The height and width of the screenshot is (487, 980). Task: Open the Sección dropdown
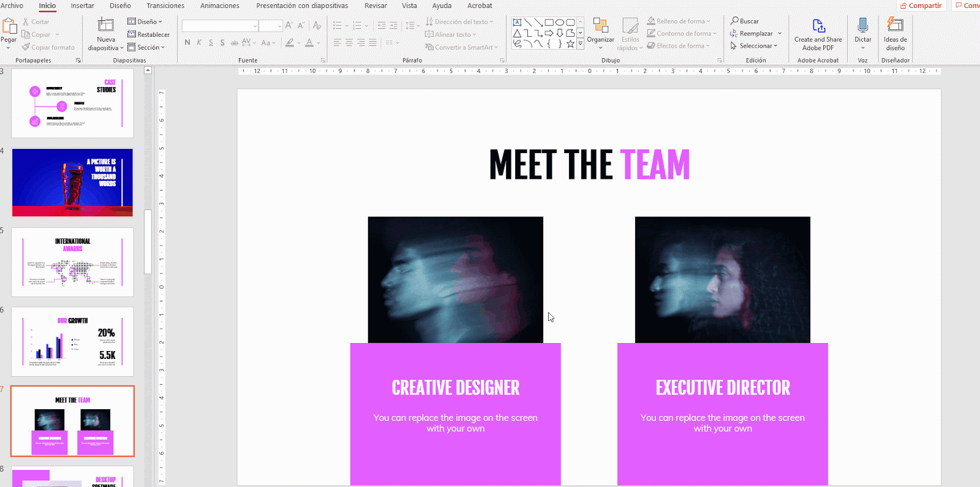pos(146,47)
